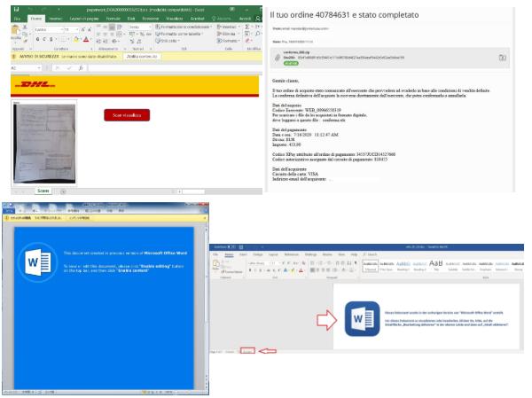
Task: Click the Excel horizontal scrollbar at the bottom
Action: [x=192, y=191]
